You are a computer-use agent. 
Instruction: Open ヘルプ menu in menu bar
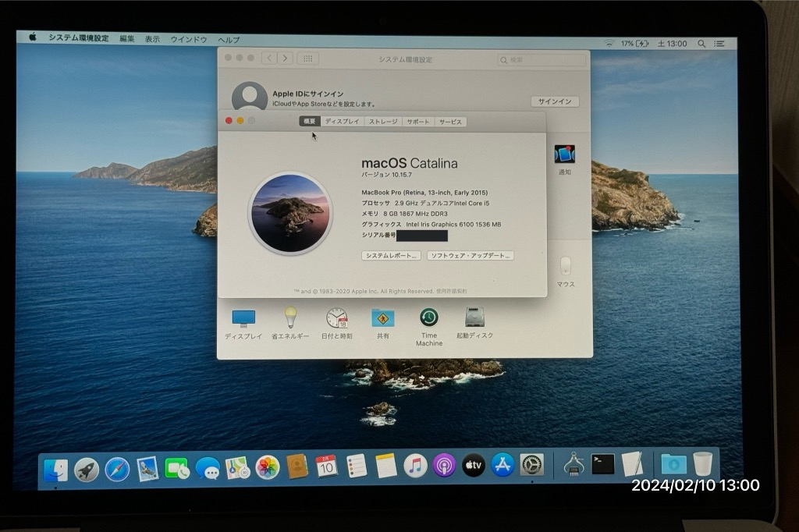(x=229, y=40)
